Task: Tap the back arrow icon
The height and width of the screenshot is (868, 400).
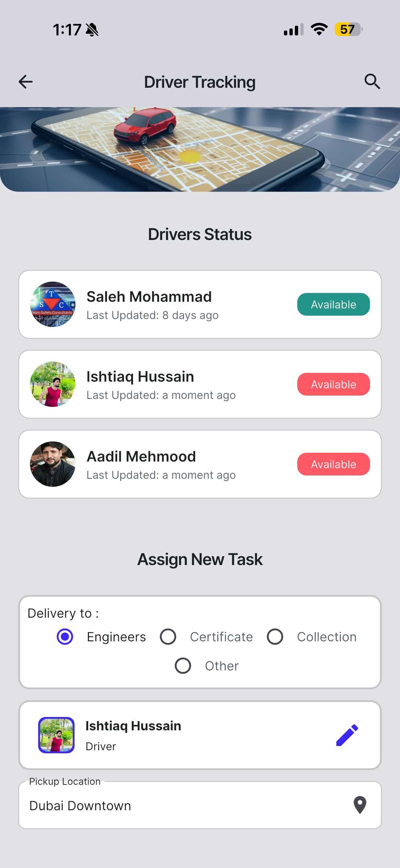Action: [26, 82]
